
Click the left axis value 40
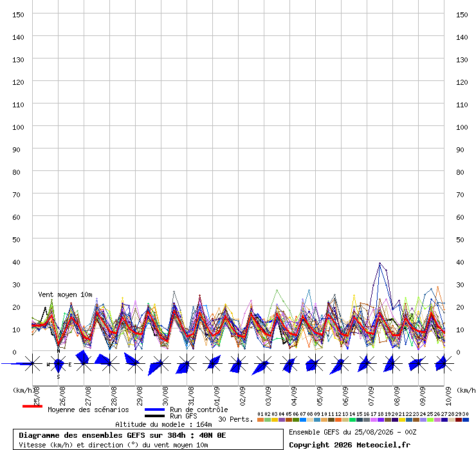pyautogui.click(x=16, y=262)
